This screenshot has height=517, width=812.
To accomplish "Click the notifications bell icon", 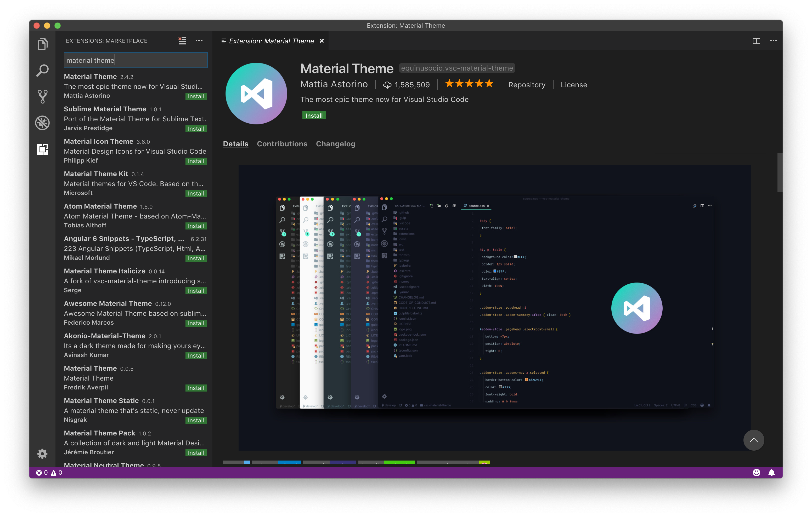I will (771, 473).
